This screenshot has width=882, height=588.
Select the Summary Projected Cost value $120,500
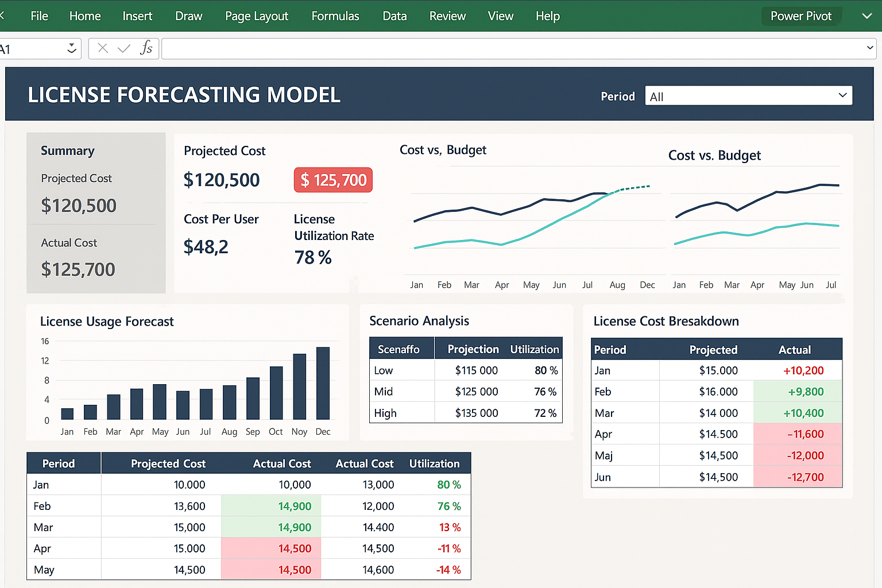click(79, 206)
